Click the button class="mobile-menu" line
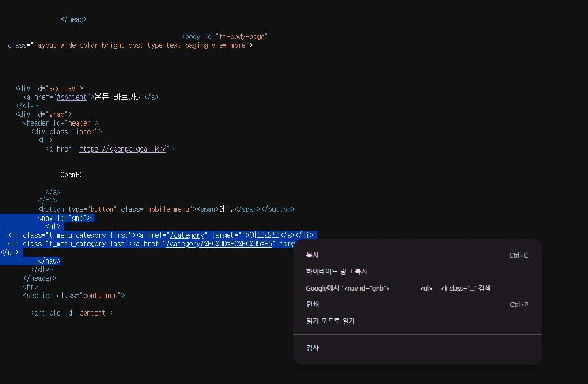Screen dimensions: 588x384 tap(166, 209)
